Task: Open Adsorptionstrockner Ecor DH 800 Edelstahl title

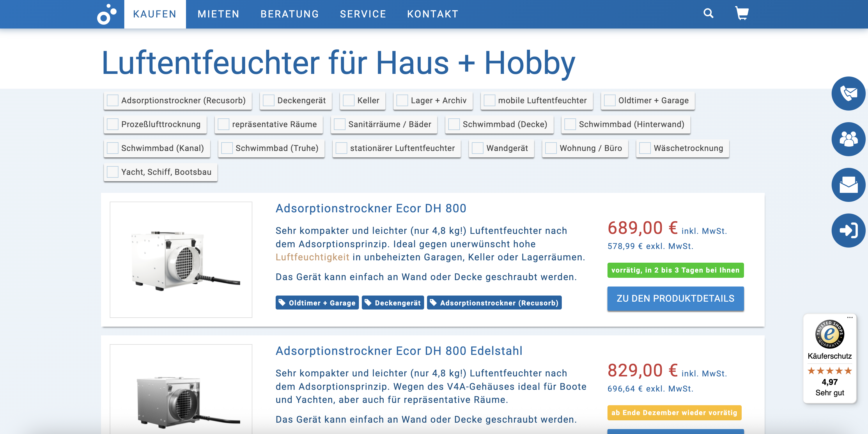Action: click(x=399, y=351)
